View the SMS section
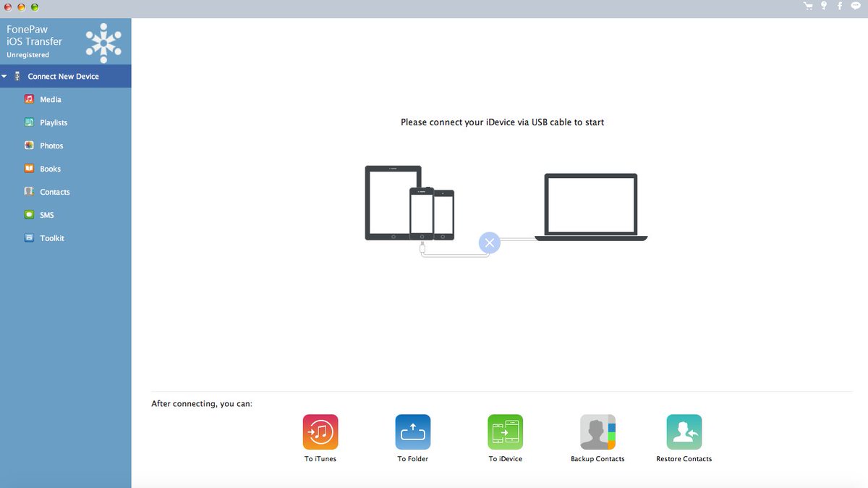 point(46,215)
